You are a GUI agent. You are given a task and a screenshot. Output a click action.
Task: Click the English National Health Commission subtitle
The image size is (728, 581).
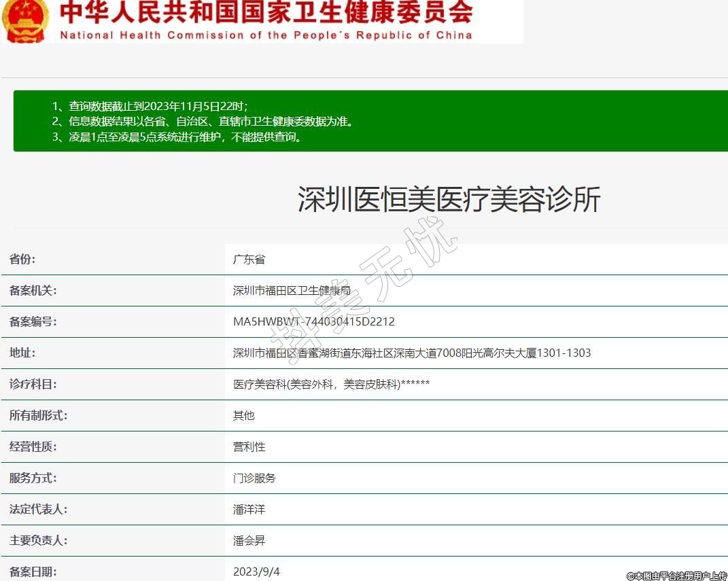pyautogui.click(x=266, y=35)
